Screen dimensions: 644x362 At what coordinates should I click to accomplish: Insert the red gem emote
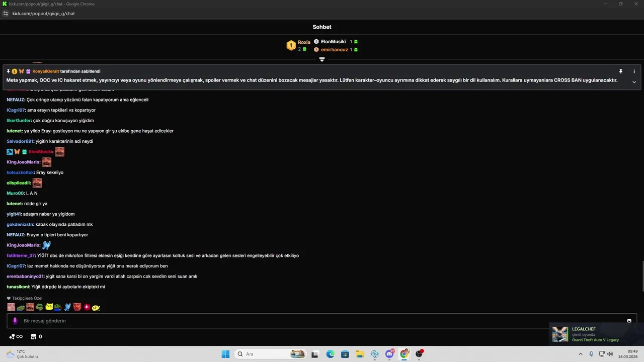[x=87, y=307]
